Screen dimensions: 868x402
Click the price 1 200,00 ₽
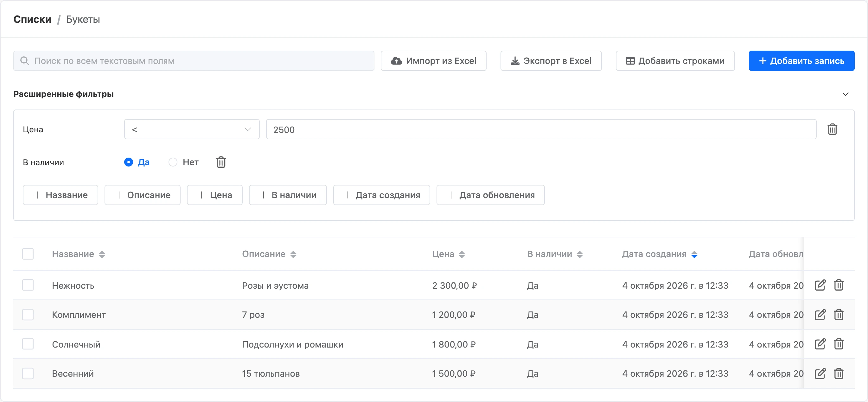click(x=454, y=315)
